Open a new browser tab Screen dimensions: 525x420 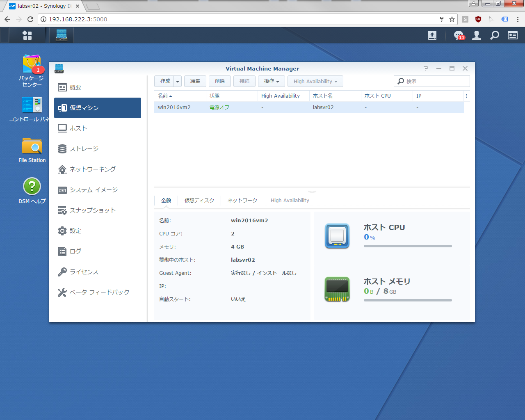pyautogui.click(x=93, y=6)
